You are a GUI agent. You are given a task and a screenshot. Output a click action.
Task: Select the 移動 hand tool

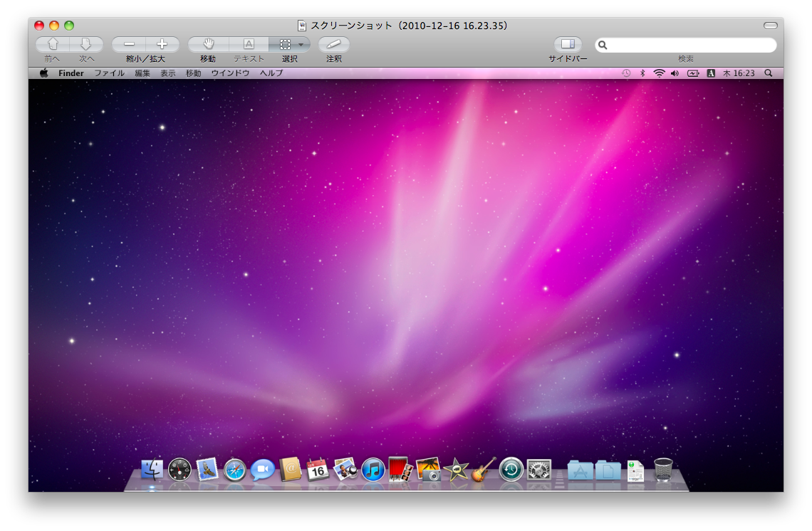208,45
